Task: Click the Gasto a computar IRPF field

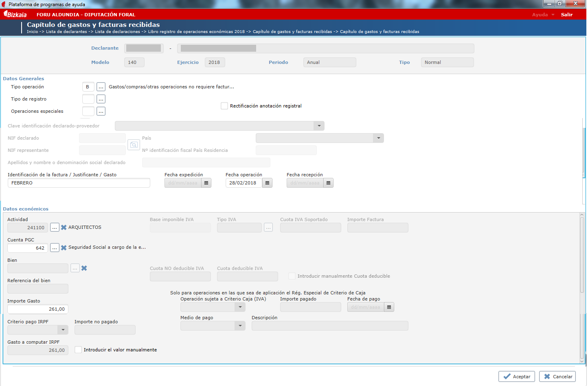Action: [38, 350]
